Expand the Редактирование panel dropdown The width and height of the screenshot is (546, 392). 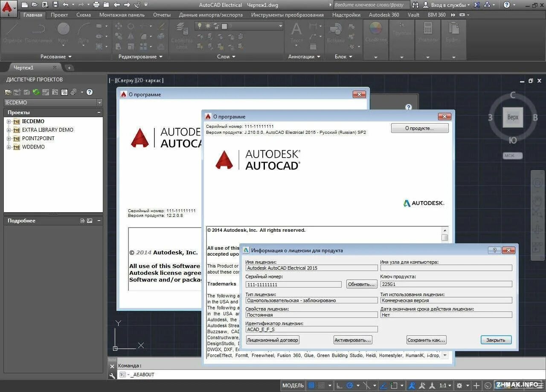click(x=140, y=57)
